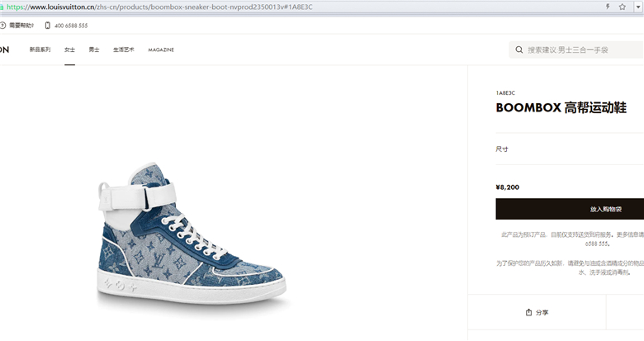Click the secure lock icon in URL bar

tap(2, 7)
